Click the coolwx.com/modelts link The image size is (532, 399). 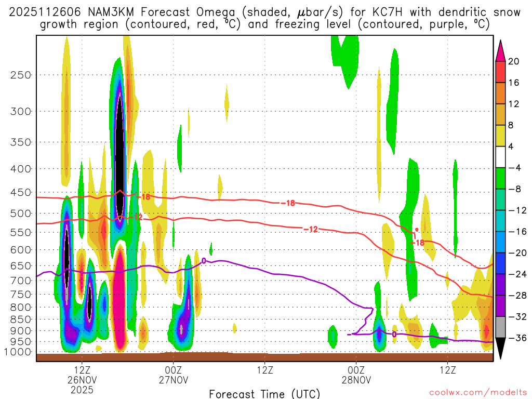[x=478, y=393]
